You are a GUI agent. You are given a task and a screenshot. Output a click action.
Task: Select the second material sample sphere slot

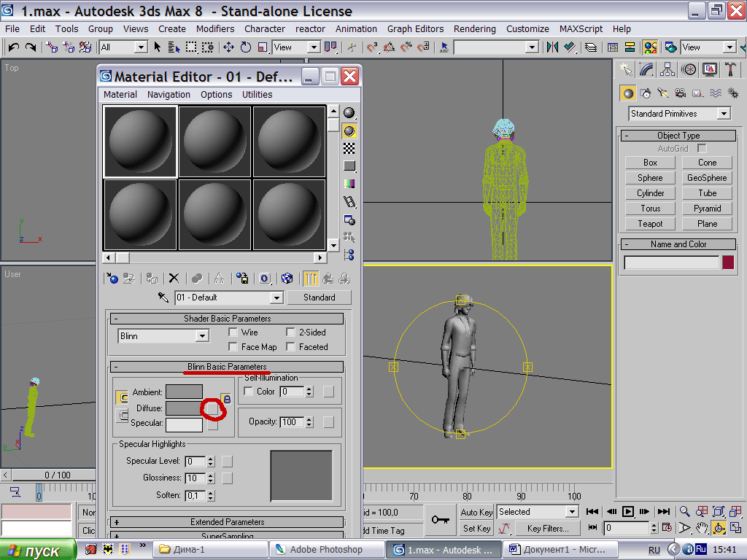click(214, 141)
